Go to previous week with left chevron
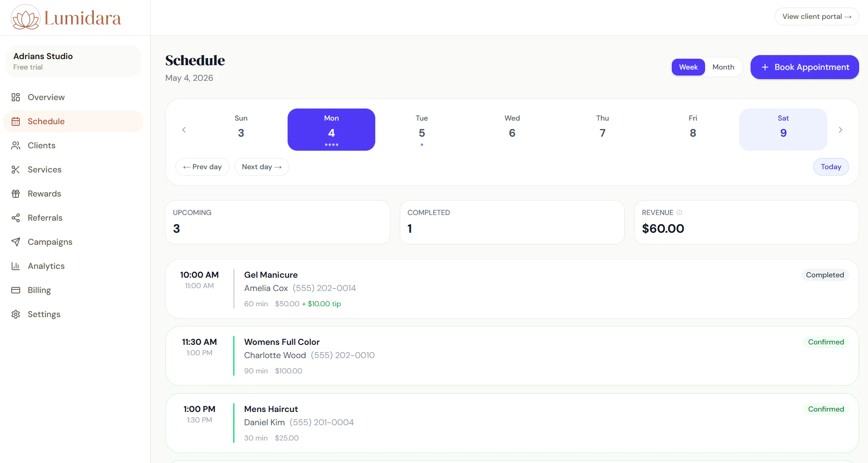 (184, 130)
